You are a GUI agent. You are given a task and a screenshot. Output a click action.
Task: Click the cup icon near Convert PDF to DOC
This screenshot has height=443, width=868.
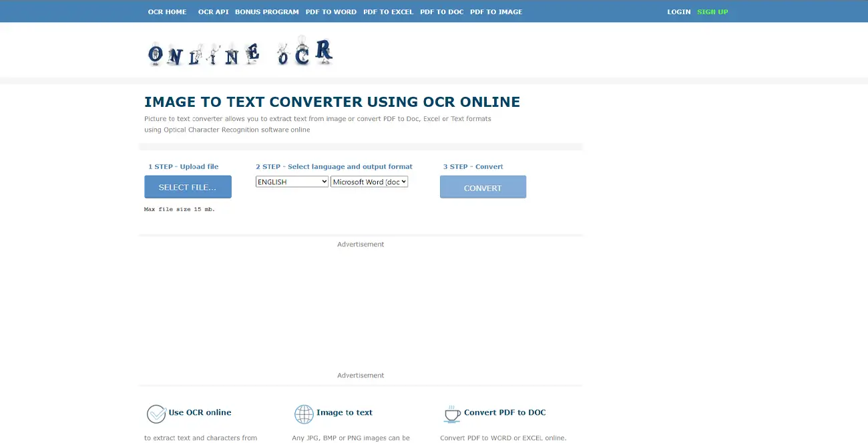[x=452, y=414]
